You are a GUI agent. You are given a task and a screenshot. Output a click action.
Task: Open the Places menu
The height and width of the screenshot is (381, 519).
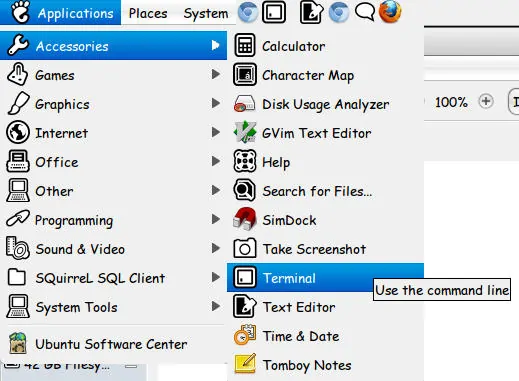point(148,13)
